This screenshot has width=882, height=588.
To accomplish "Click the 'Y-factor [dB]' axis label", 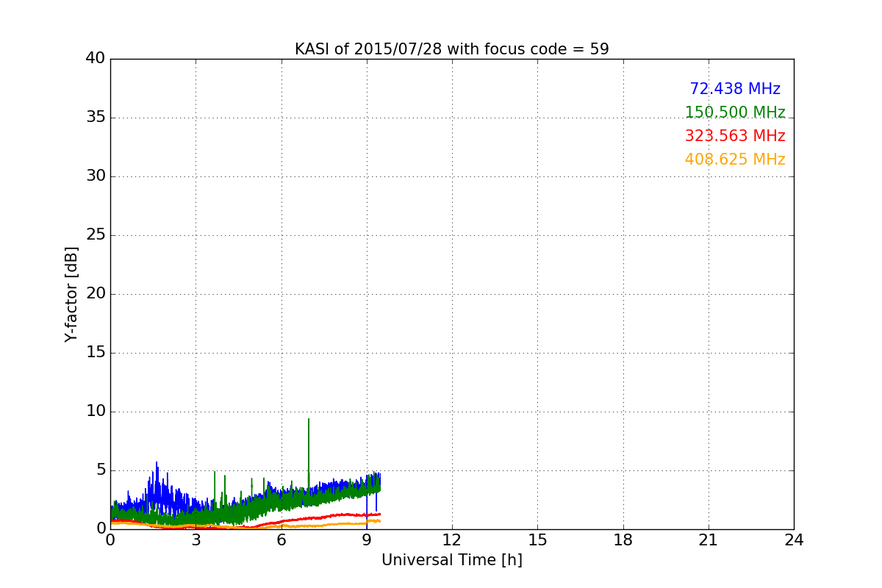I will click(71, 294).
